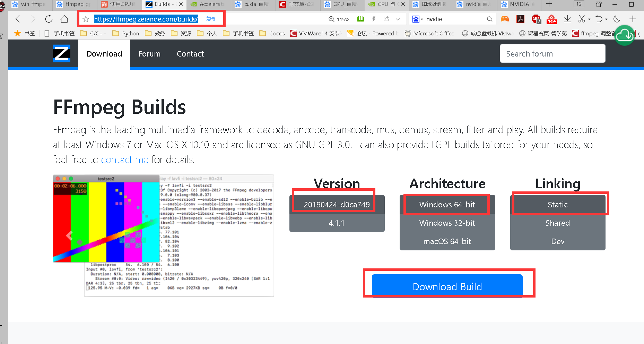Expand the undo icon dropdown arrow
The width and height of the screenshot is (644, 344).
606,19
